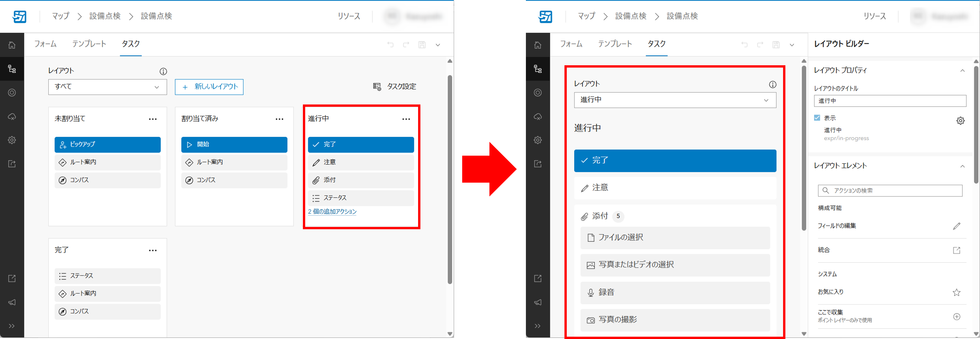980x339 pixels.
Task: Click the pencil icon for フィールドの編集
Action: [956, 226]
